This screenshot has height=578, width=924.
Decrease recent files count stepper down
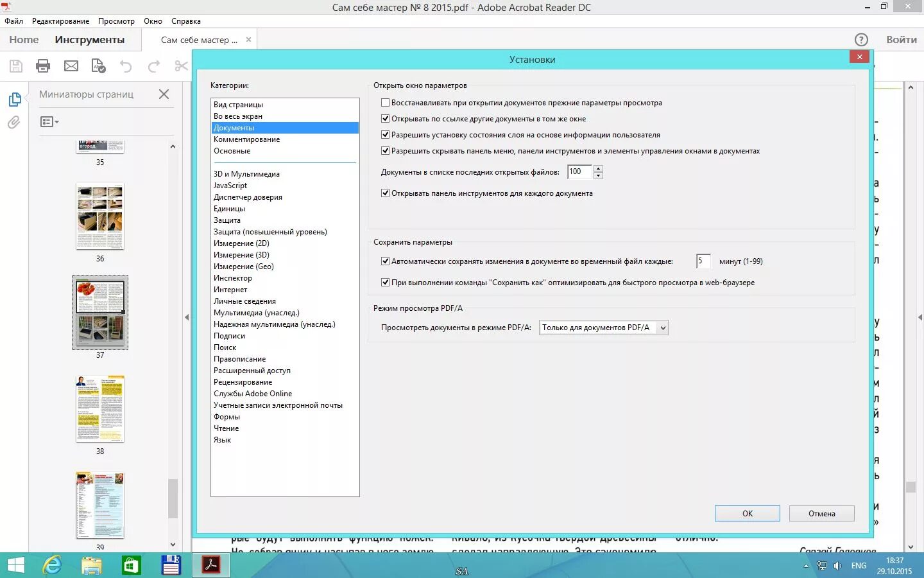598,175
